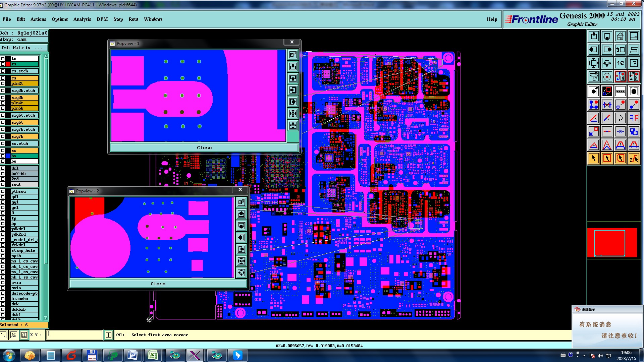Click the question mark help icon
This screenshot has width=644, height=362.
[634, 63]
